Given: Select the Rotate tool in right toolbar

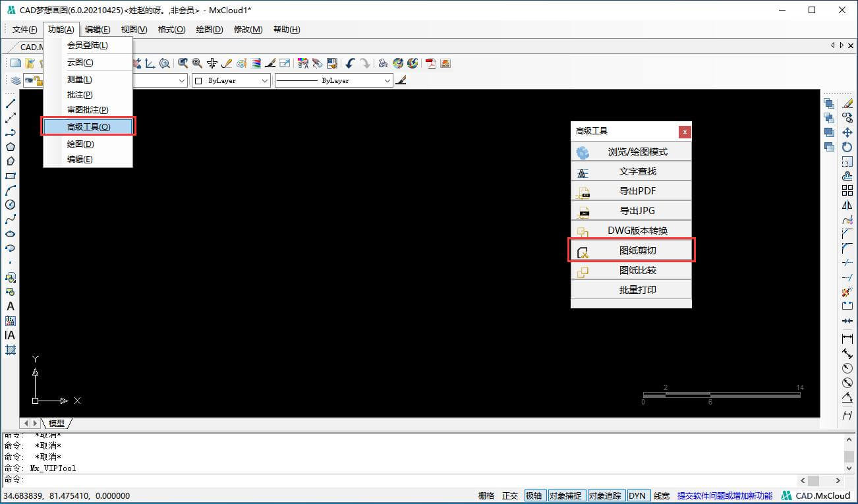Looking at the screenshot, I should point(847,147).
